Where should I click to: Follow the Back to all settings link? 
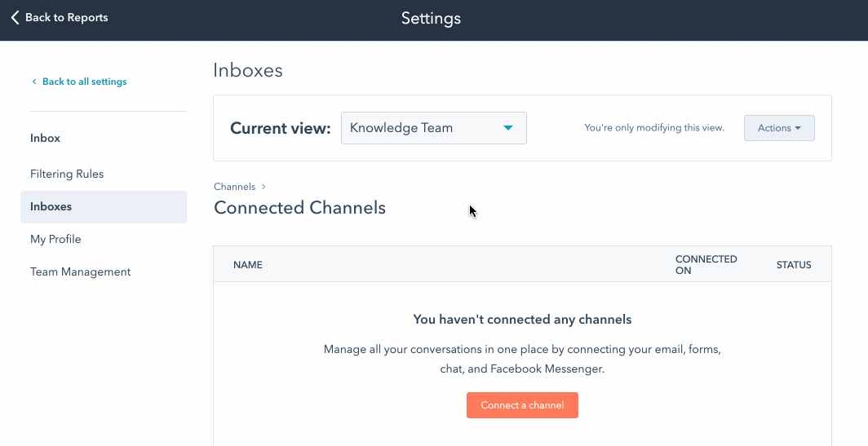pyautogui.click(x=84, y=82)
